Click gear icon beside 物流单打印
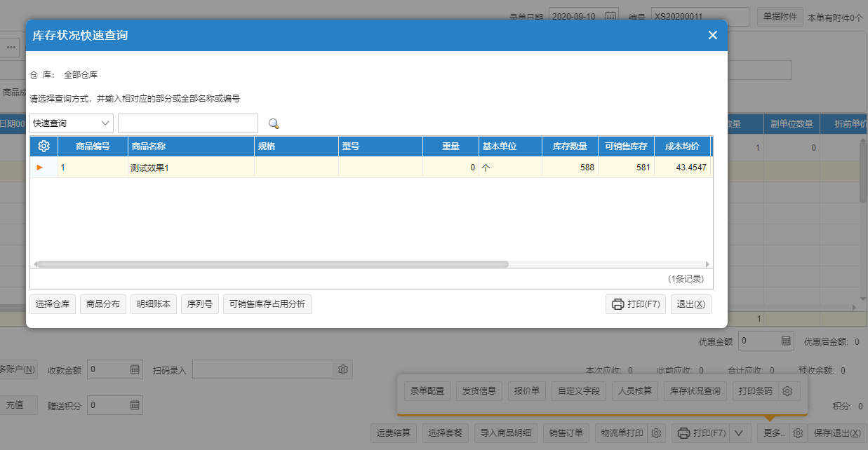The image size is (868, 450). 657,433
